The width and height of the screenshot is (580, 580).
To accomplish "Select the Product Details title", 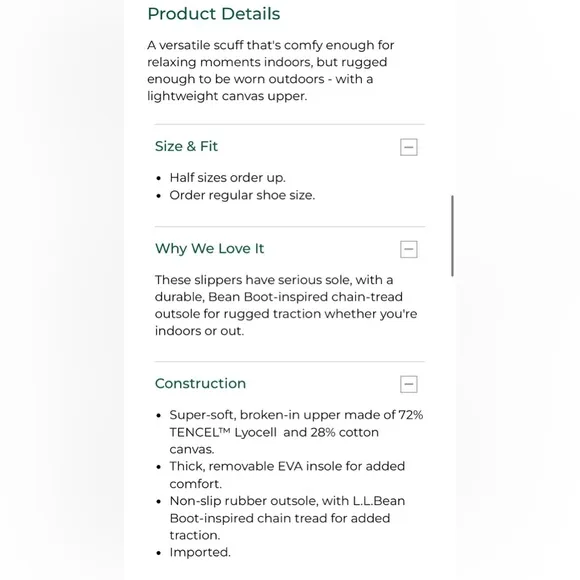I will point(213,14).
